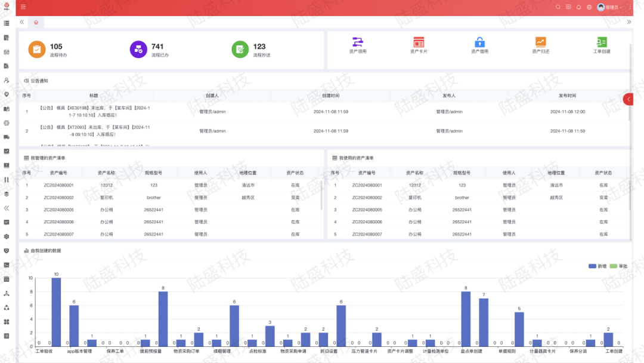The width and height of the screenshot is (644, 363).
Task: Open the 管理员 user dropdown
Action: pos(609,7)
